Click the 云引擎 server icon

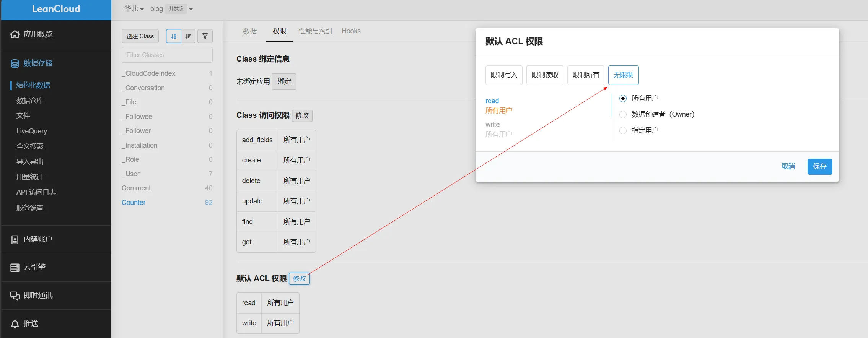(15, 268)
